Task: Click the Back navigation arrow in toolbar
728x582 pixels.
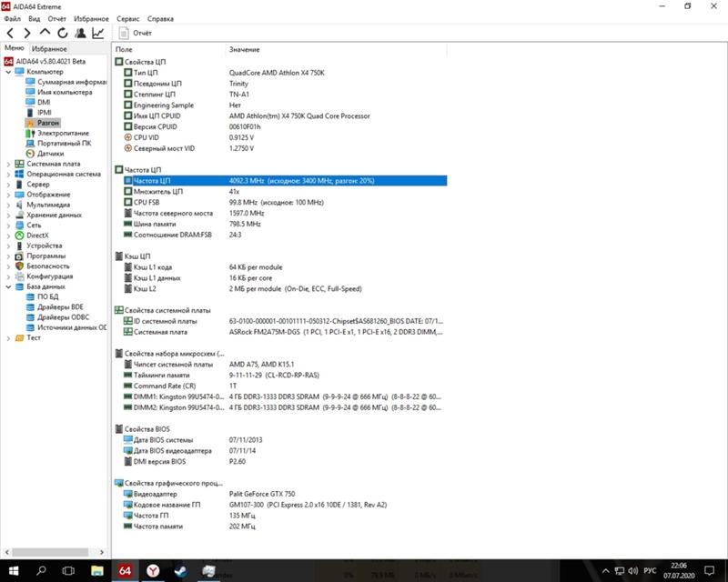Action: (10, 33)
